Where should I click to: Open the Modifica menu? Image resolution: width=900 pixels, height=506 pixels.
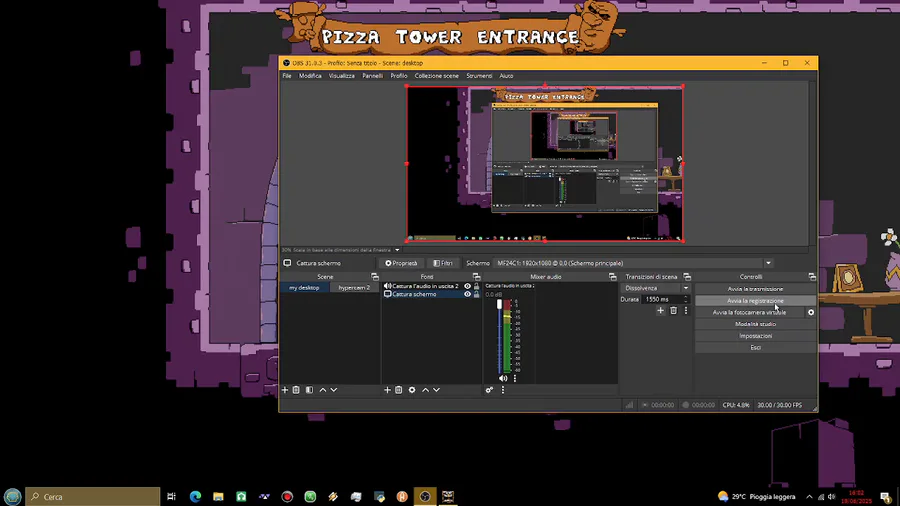pos(310,76)
